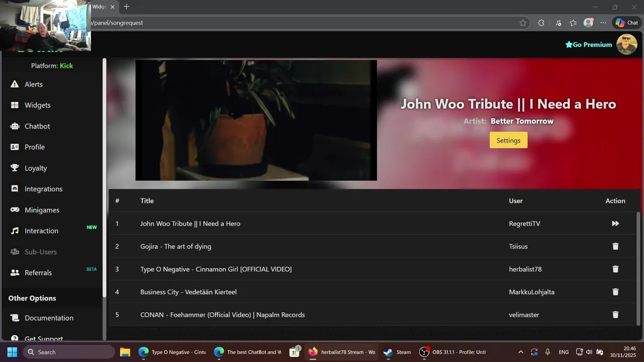This screenshot has height=362, width=644.
Task: Open the browser Extensions icon
Action: point(541,23)
